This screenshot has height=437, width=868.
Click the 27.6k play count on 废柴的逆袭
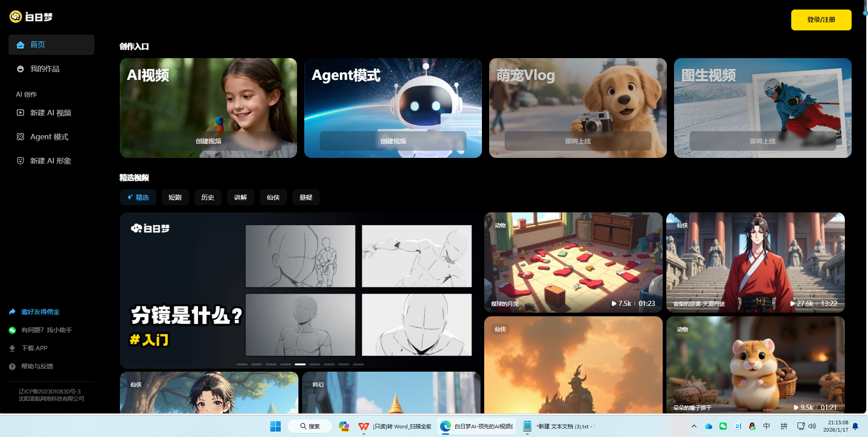click(x=802, y=304)
